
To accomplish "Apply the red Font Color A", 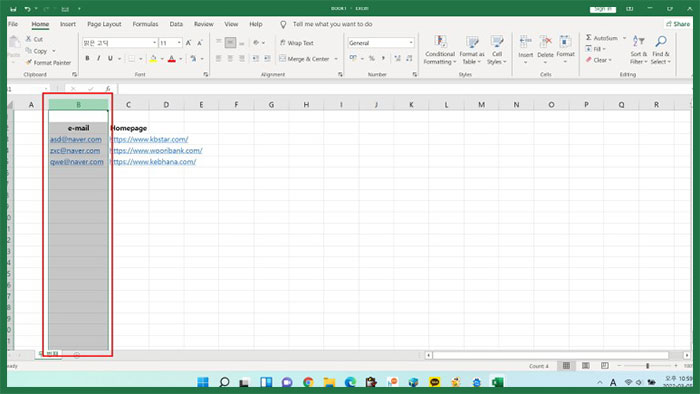I will [172, 58].
